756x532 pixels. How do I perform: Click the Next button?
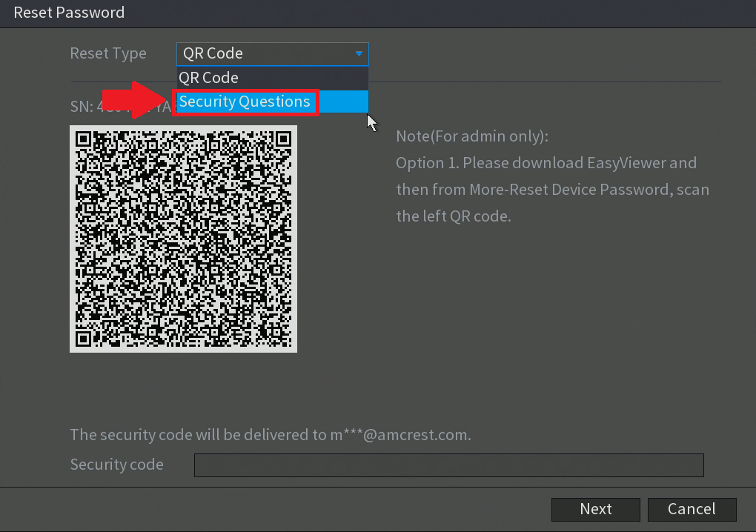pos(595,509)
